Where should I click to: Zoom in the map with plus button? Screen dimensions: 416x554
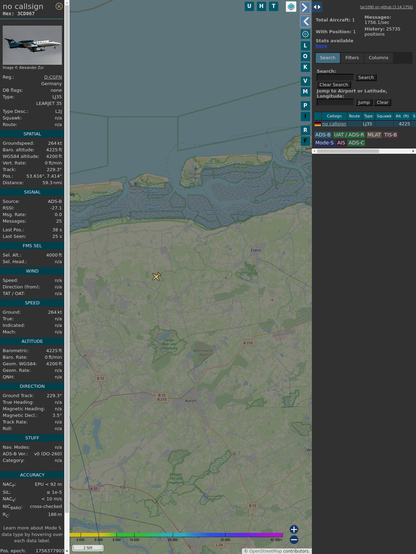pyautogui.click(x=294, y=529)
